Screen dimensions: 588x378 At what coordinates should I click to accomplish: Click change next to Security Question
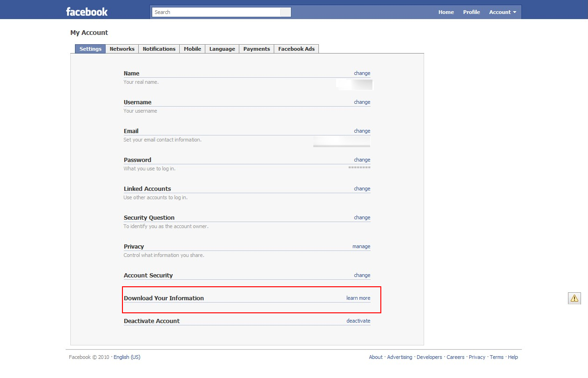point(362,217)
